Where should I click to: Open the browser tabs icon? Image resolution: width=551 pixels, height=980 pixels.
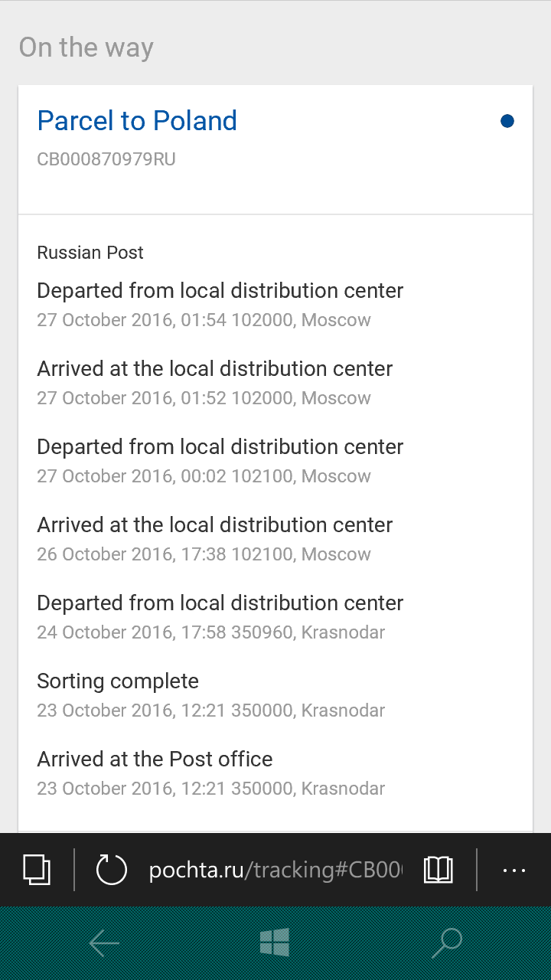point(37,870)
